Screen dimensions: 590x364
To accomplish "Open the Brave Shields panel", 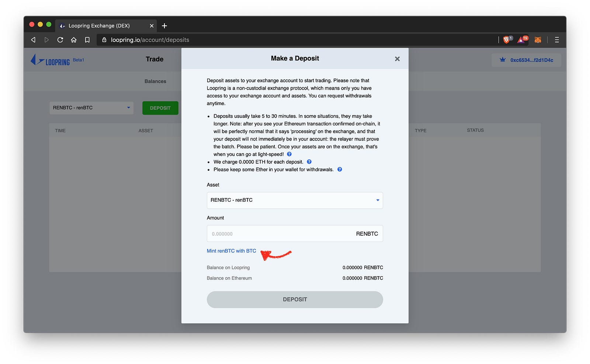I will [507, 39].
